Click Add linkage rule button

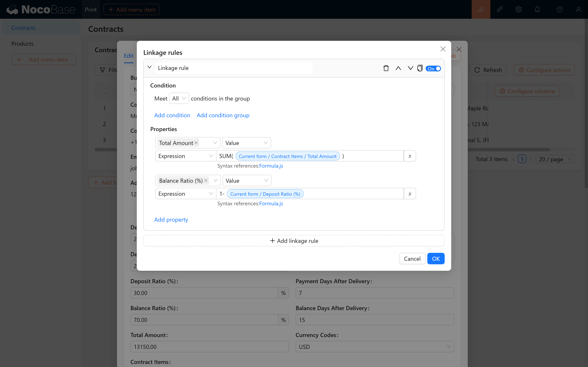294,241
